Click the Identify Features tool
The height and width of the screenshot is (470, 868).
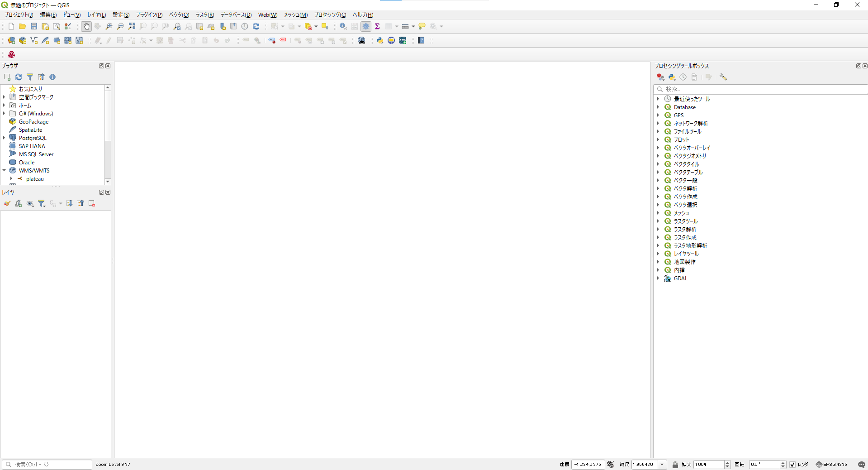pos(343,27)
